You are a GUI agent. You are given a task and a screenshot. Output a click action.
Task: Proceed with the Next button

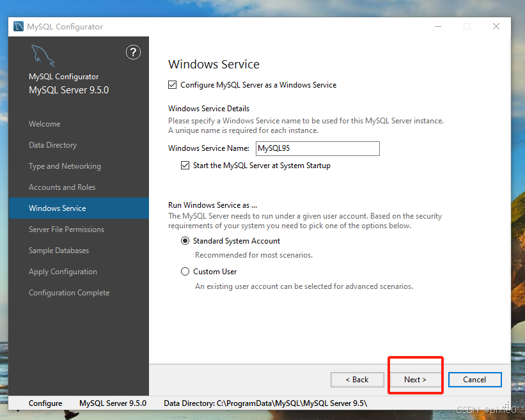point(415,380)
